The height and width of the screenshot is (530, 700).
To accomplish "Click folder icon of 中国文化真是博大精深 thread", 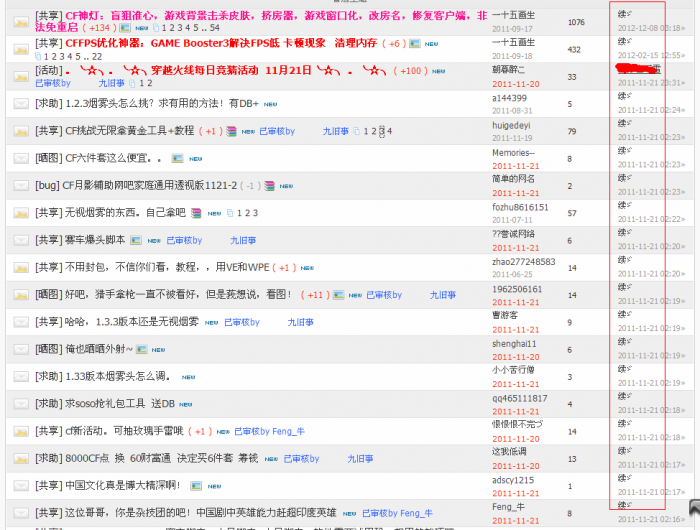I will (21, 486).
